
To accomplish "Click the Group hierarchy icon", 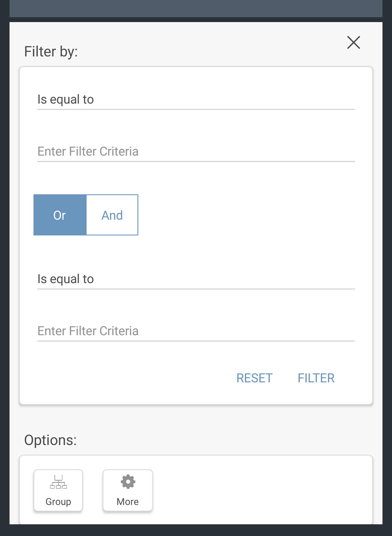I will click(x=58, y=482).
